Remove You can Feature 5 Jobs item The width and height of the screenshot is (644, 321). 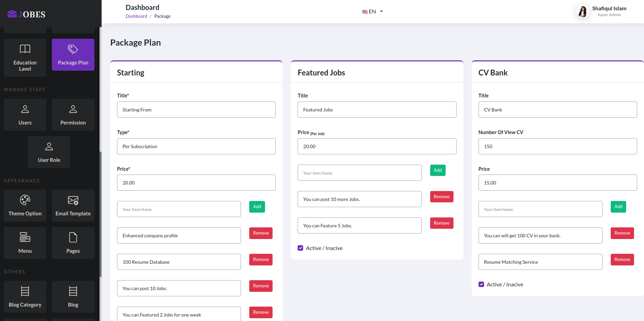(441, 223)
